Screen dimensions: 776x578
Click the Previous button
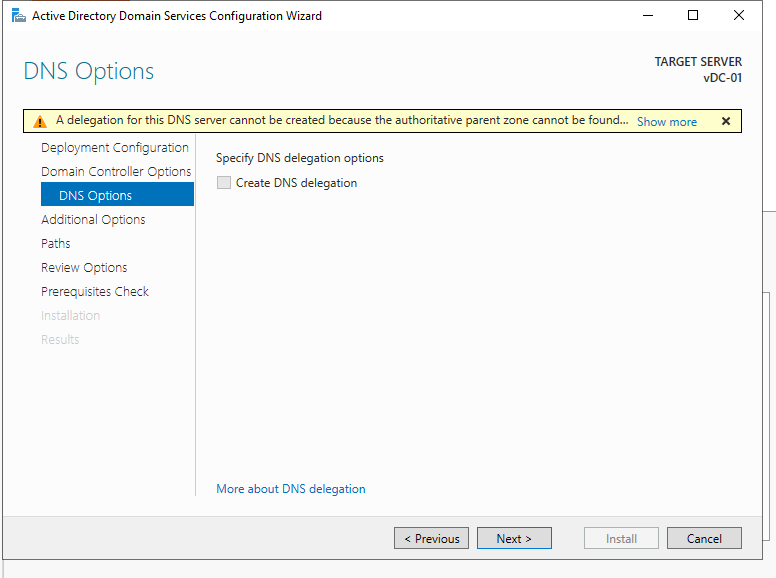tap(431, 538)
